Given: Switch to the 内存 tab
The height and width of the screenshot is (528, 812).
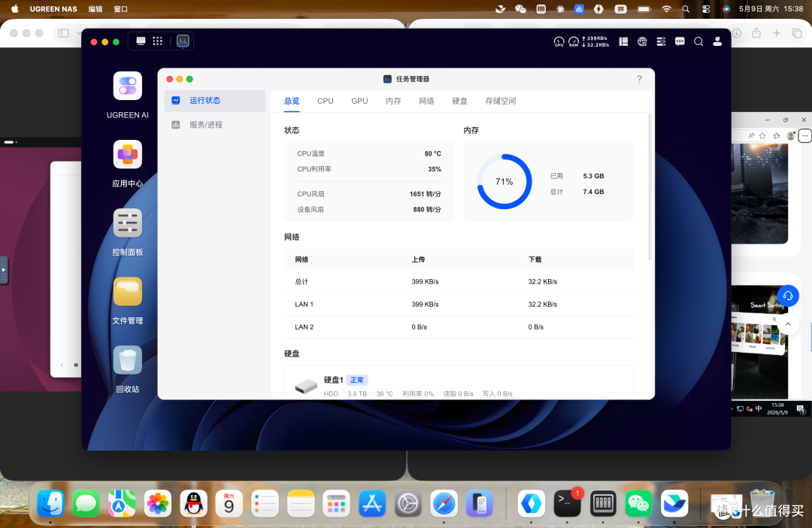Looking at the screenshot, I should coord(393,101).
